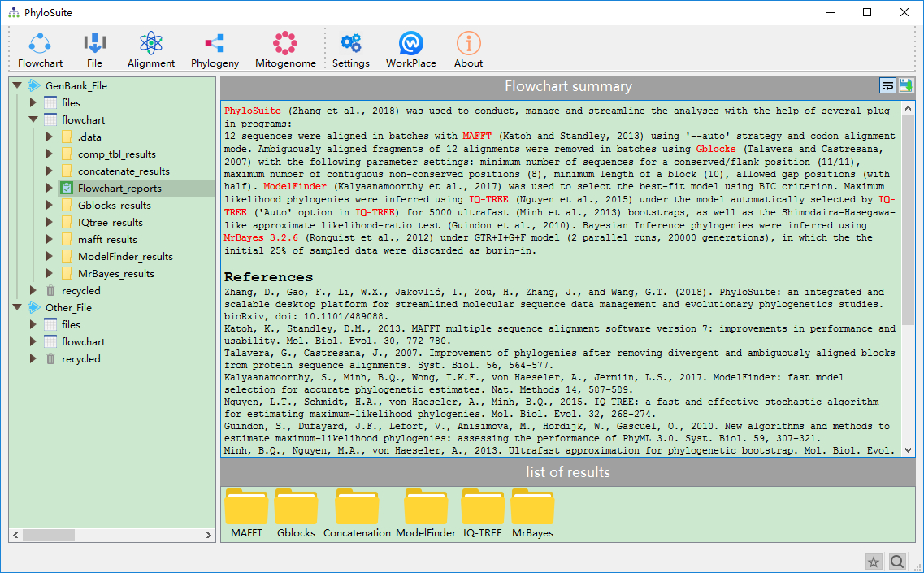Click the GenBank_File flowchart table icon
This screenshot has height=573, width=924.
click(x=50, y=119)
